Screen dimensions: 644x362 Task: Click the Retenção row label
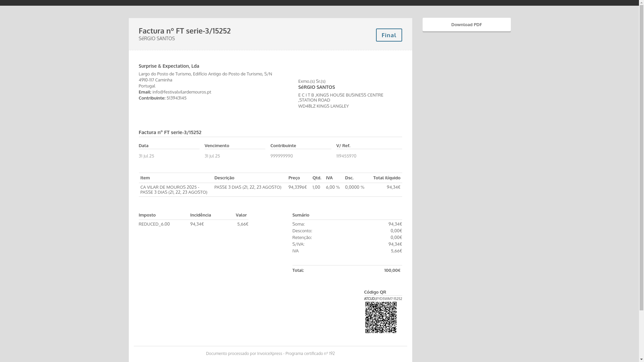[302, 238]
